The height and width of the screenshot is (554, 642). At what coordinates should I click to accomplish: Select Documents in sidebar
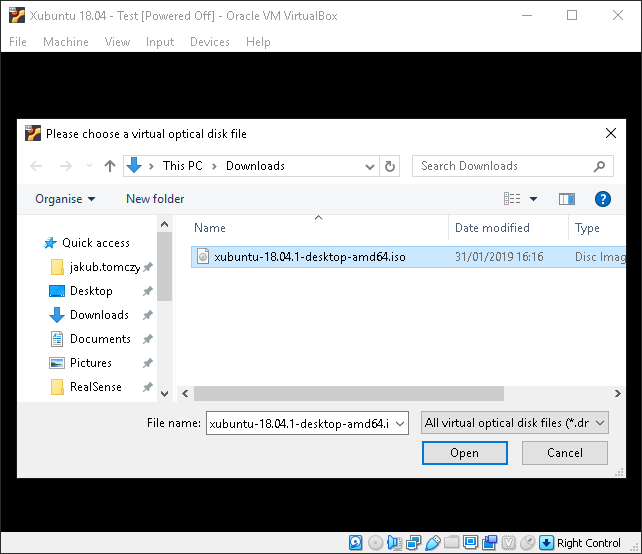(x=100, y=339)
